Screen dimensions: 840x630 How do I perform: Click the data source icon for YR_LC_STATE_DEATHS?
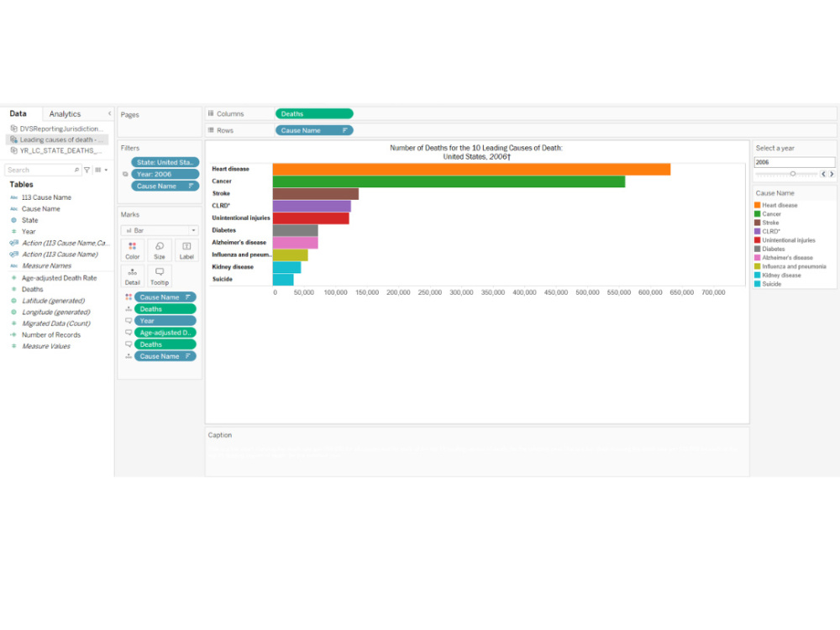[14, 150]
